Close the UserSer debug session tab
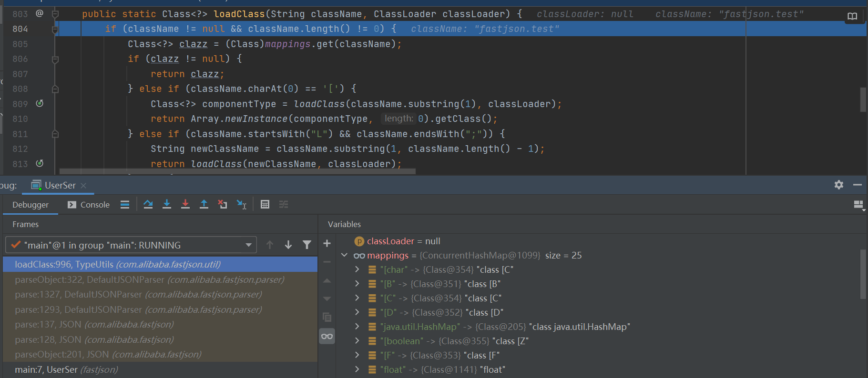Image resolution: width=868 pixels, height=378 pixels. [83, 186]
